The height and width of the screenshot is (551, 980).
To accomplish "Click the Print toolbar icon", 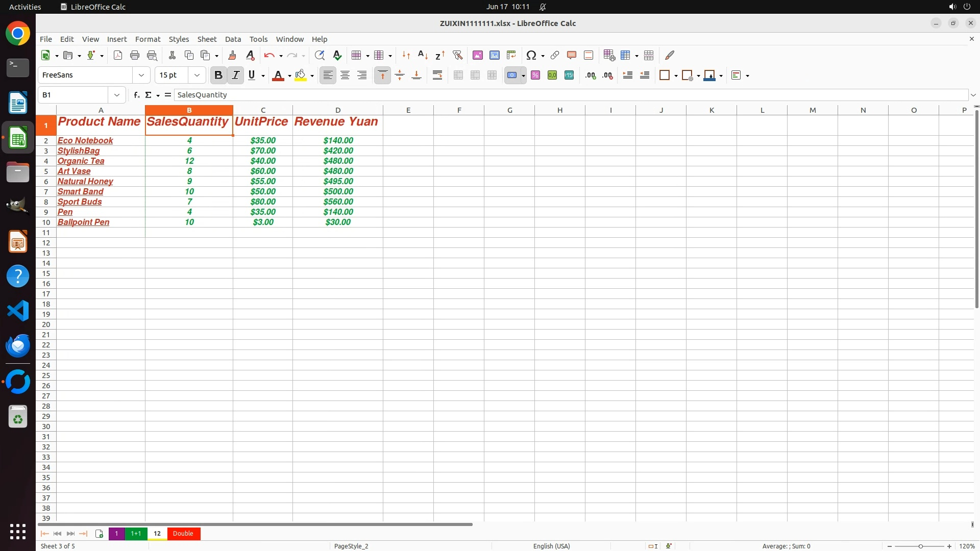I will [135, 55].
